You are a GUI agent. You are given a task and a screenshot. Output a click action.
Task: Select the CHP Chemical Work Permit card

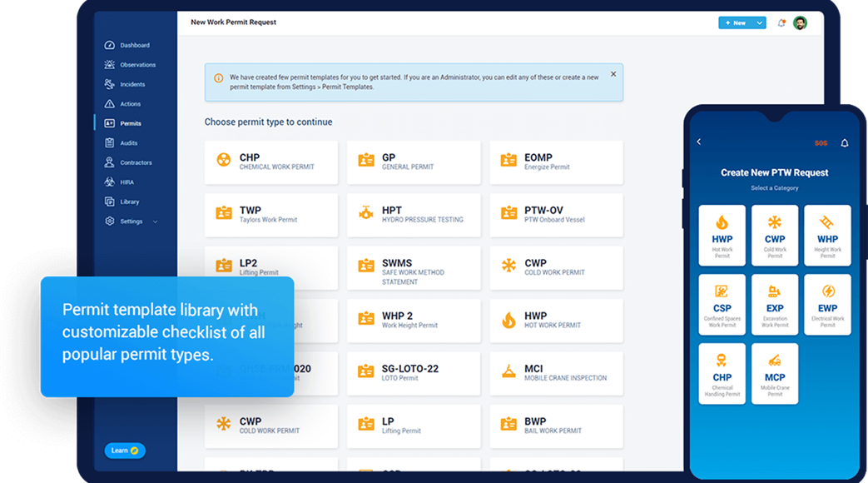(271, 162)
